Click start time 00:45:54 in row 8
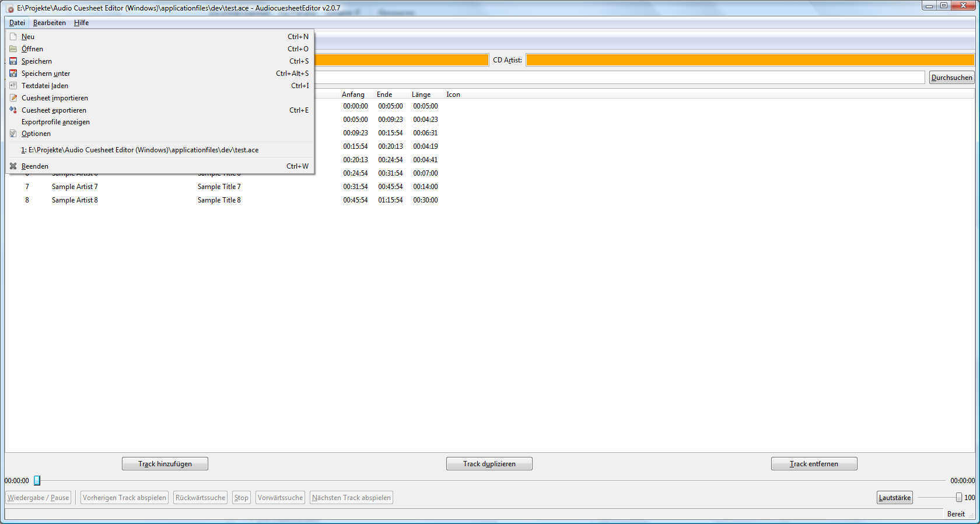 (x=355, y=200)
